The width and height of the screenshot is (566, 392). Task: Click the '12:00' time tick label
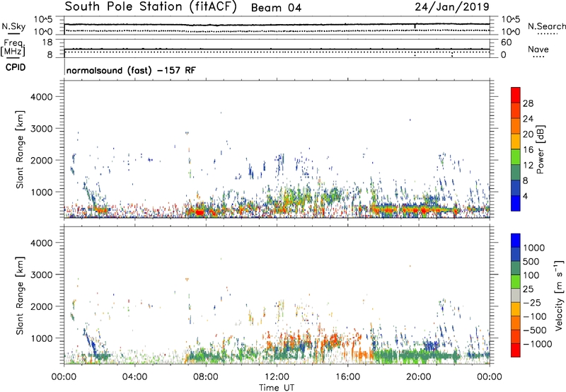277,377
